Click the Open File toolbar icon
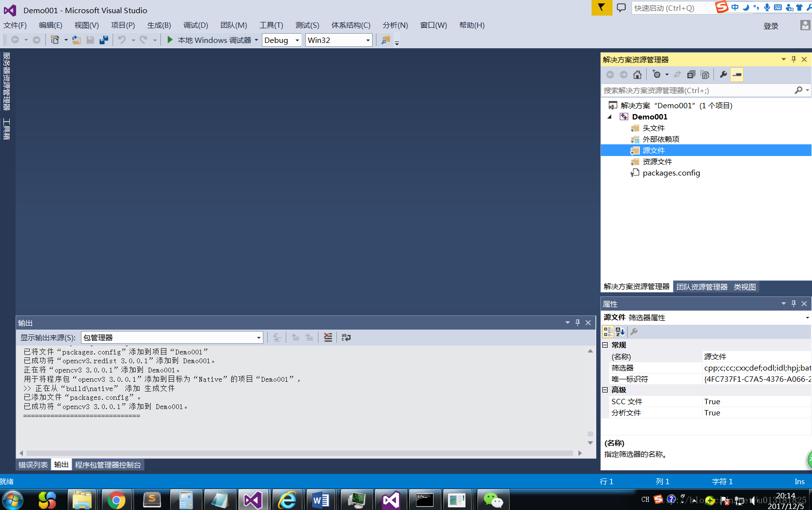Screen dimensions: 812x510 point(77,40)
